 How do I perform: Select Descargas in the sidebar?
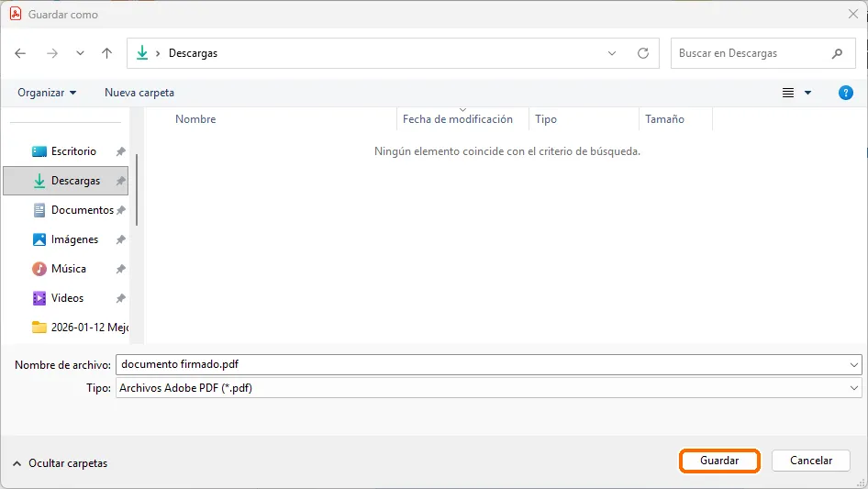point(65,181)
